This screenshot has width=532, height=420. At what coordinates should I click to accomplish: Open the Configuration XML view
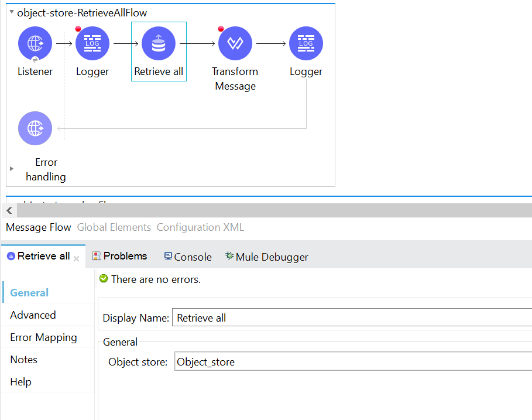(x=200, y=227)
